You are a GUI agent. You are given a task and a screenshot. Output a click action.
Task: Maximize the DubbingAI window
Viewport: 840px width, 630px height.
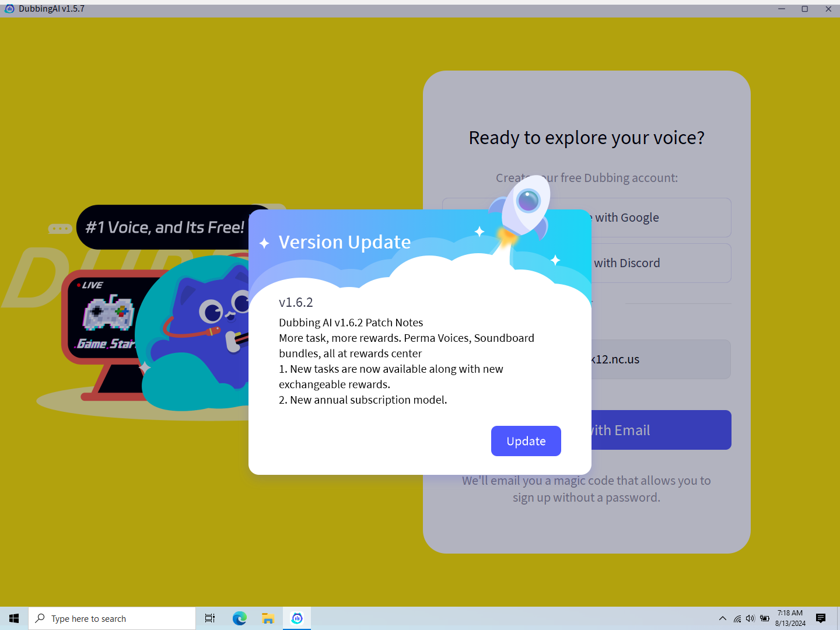pos(805,9)
